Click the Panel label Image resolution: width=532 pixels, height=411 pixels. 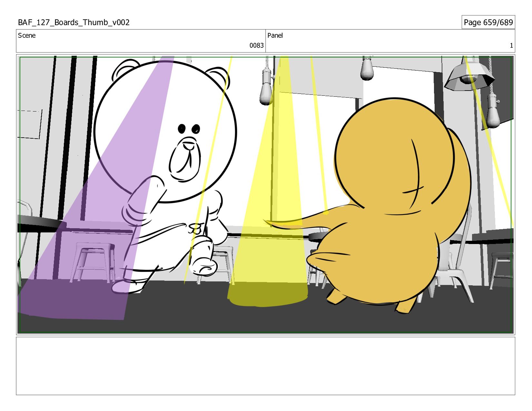pos(275,35)
